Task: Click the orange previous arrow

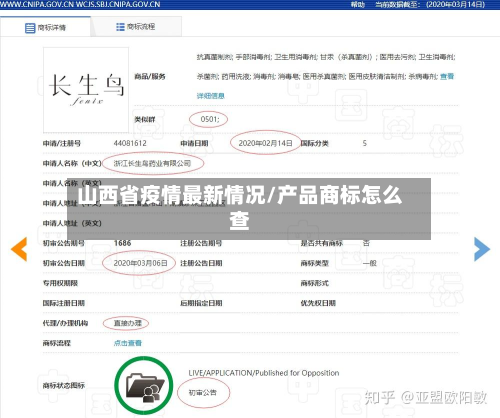Action: click(19, 249)
